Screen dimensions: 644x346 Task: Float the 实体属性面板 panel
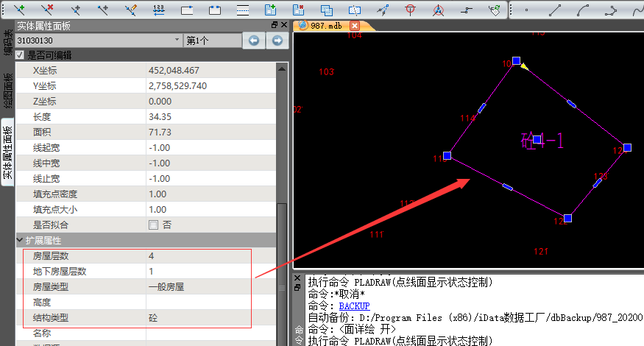tap(275, 25)
